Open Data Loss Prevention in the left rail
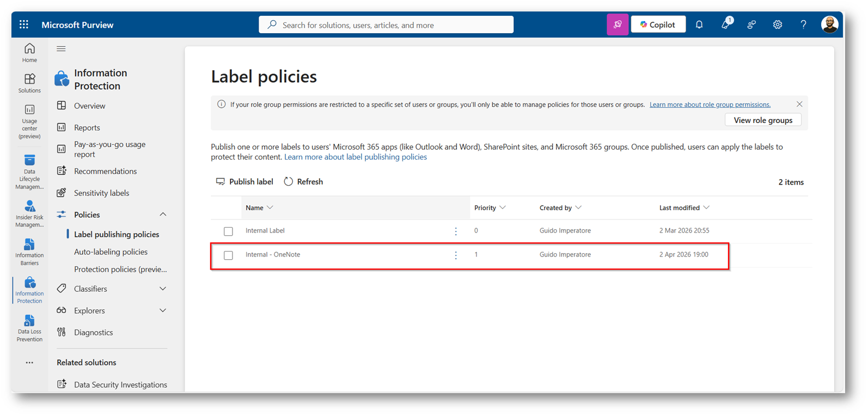 [29, 328]
